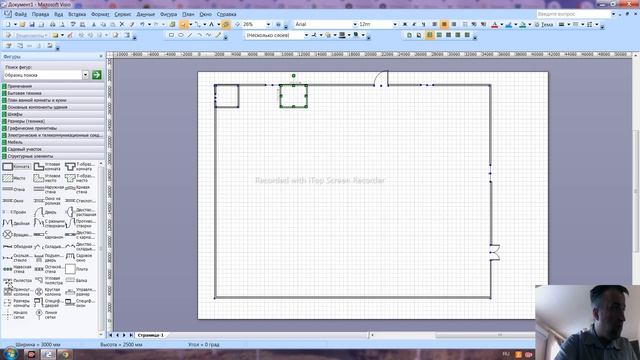Open the Структурные элементы stencil title
This screenshot has width=640, height=360.
click(x=52, y=156)
